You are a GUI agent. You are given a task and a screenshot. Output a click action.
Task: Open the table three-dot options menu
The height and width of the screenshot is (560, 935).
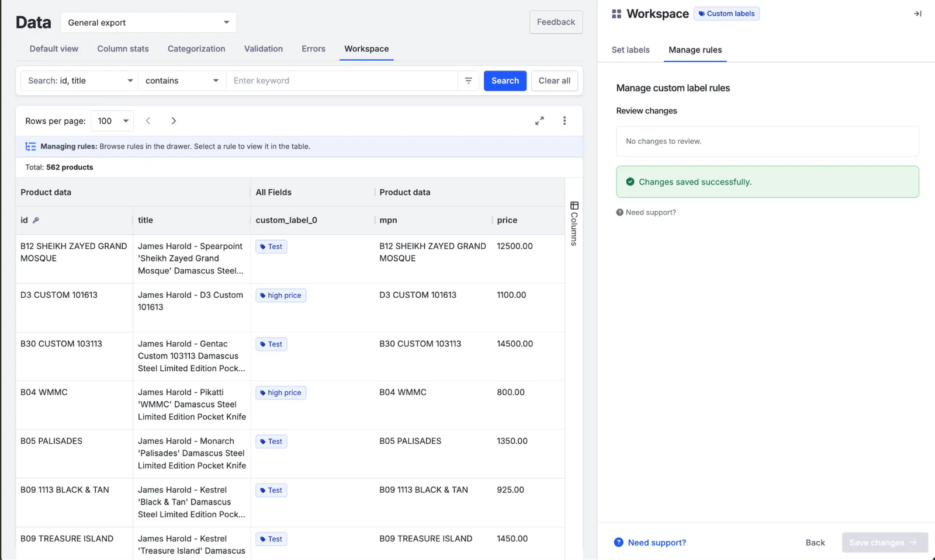(x=565, y=121)
